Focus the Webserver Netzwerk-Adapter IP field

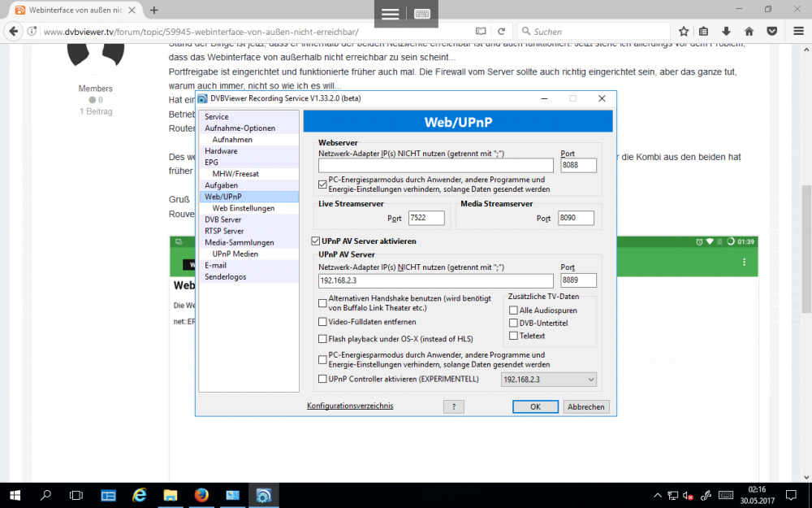point(436,165)
